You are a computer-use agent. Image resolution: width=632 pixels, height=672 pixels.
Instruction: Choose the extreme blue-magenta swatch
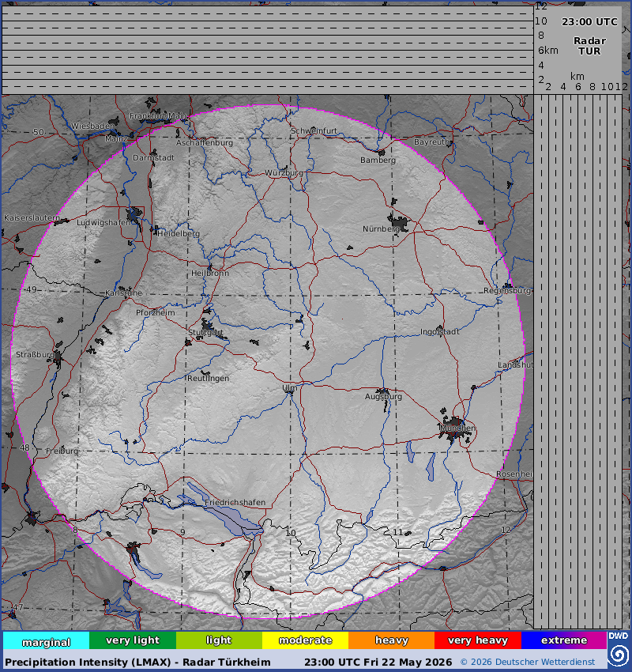[x=564, y=640]
